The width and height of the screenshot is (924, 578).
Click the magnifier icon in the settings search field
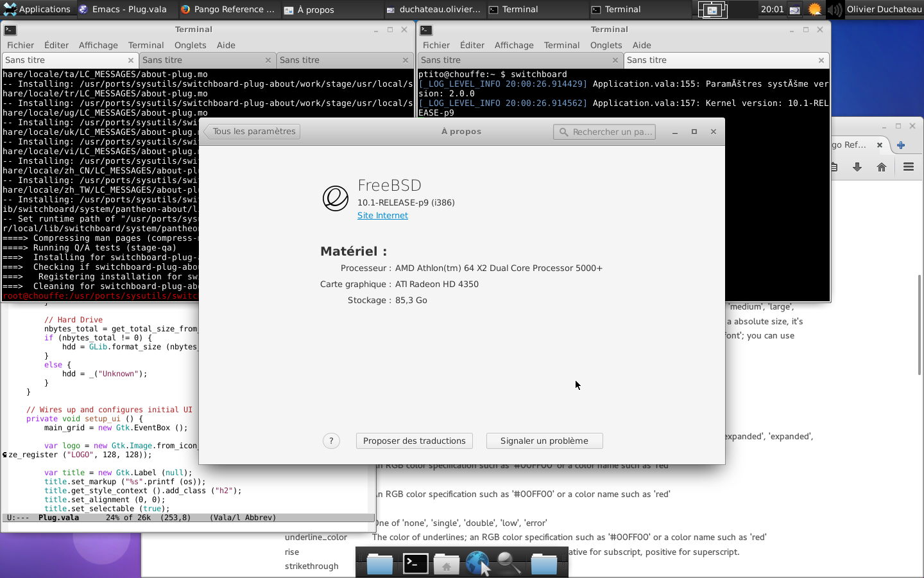pyautogui.click(x=563, y=132)
